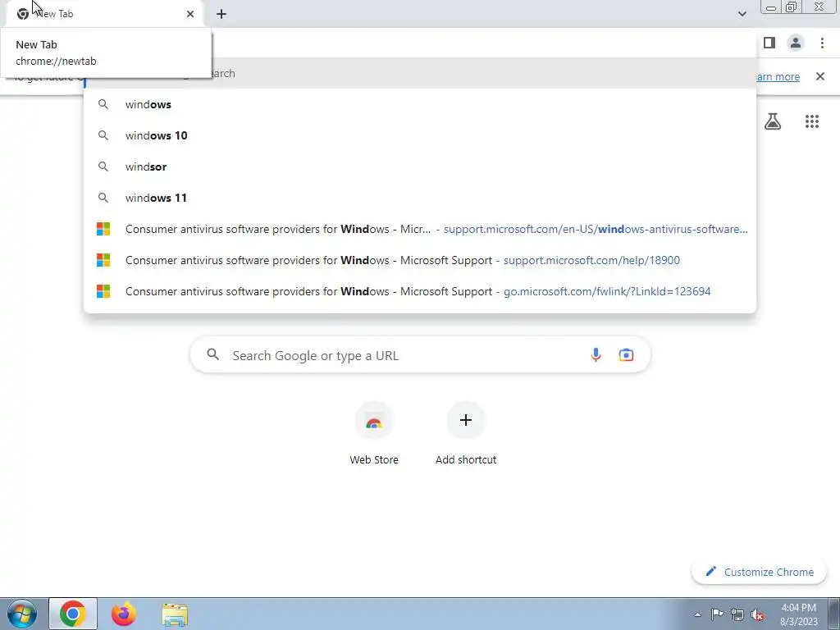Open the go.microsoft.com/fwlink suggestion
This screenshot has width=840, height=630.
coord(420,291)
